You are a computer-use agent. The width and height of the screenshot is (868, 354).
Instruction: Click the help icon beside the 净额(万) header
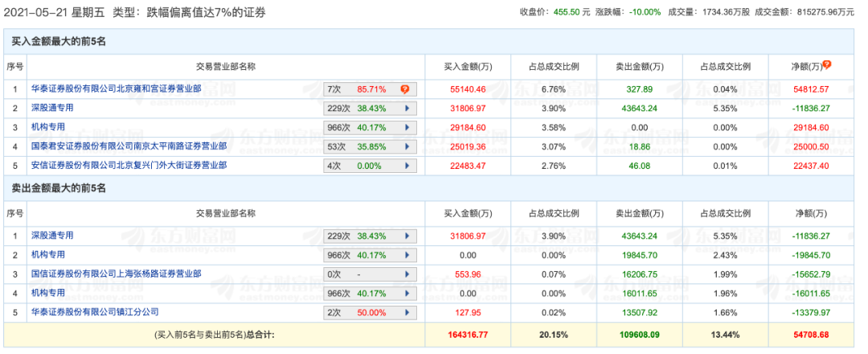tap(827, 65)
